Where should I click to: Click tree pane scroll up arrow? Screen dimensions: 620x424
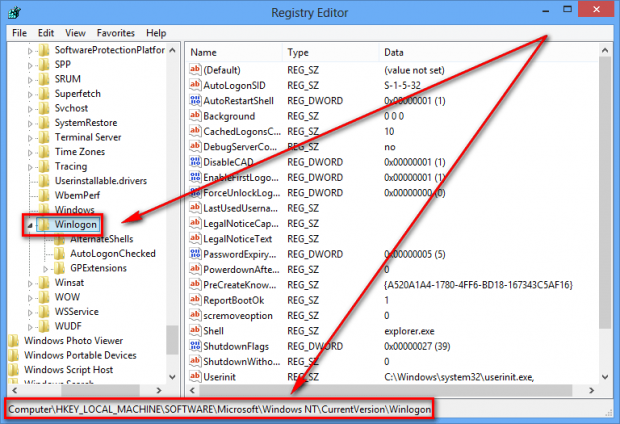click(172, 50)
